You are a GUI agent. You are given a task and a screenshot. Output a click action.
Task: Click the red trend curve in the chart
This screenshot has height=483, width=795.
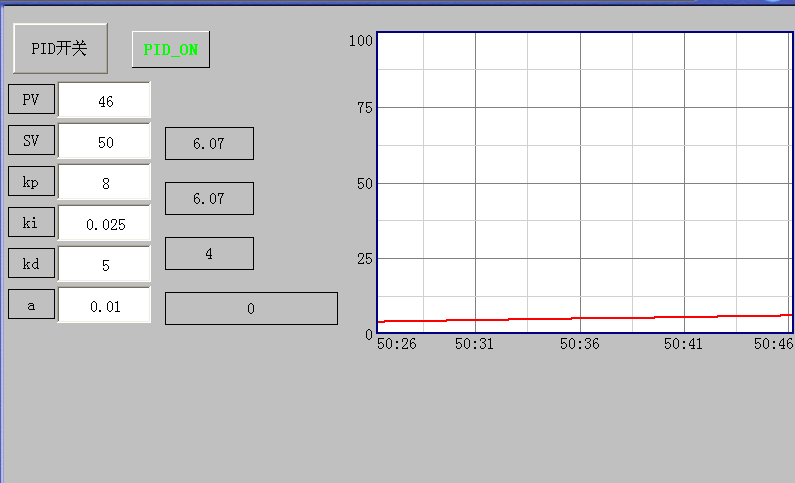click(580, 318)
